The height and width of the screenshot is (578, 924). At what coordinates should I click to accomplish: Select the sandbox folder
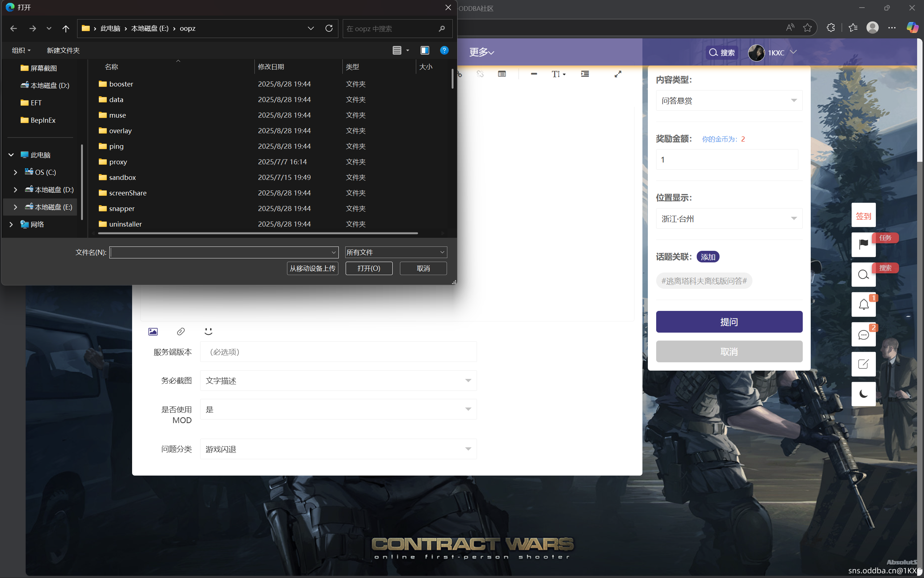tap(122, 177)
